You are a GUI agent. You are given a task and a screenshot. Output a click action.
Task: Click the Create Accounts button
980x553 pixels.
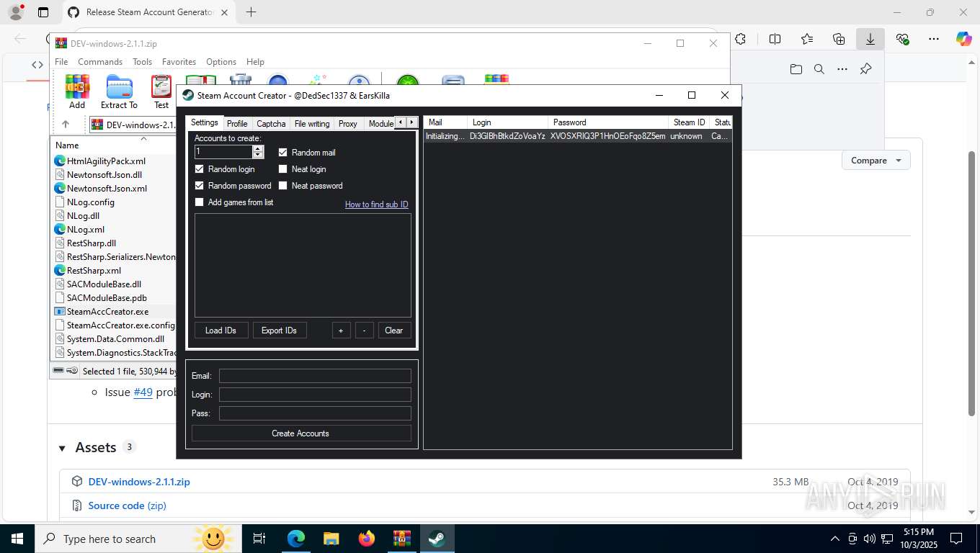coord(301,433)
